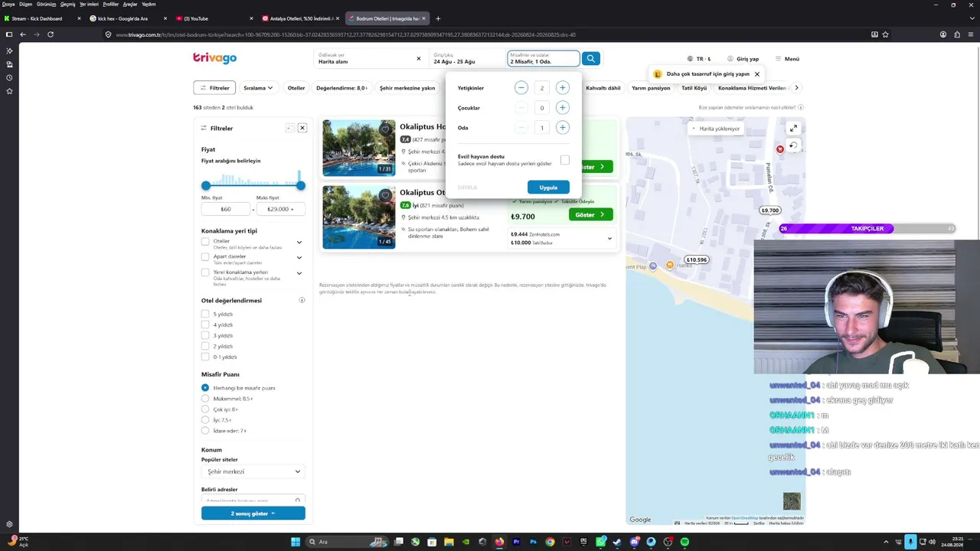Open the Şehir merkezi location dropdown
Viewport: 980px width, 551px height.
point(253,471)
